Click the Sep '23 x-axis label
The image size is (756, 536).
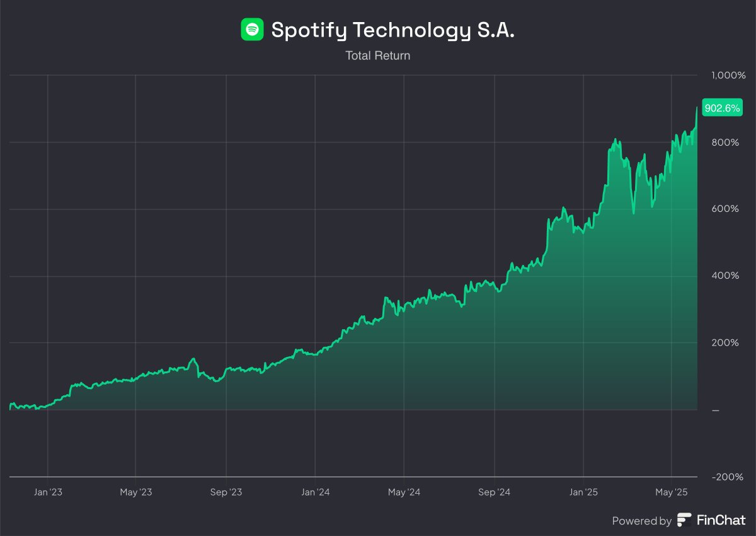coord(226,492)
